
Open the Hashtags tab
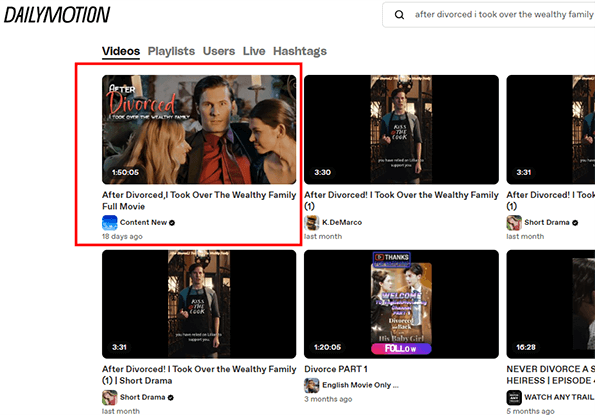300,51
